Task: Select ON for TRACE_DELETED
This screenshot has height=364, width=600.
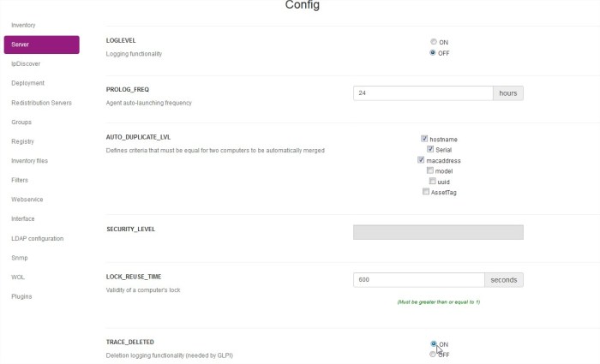Action: 434,343
